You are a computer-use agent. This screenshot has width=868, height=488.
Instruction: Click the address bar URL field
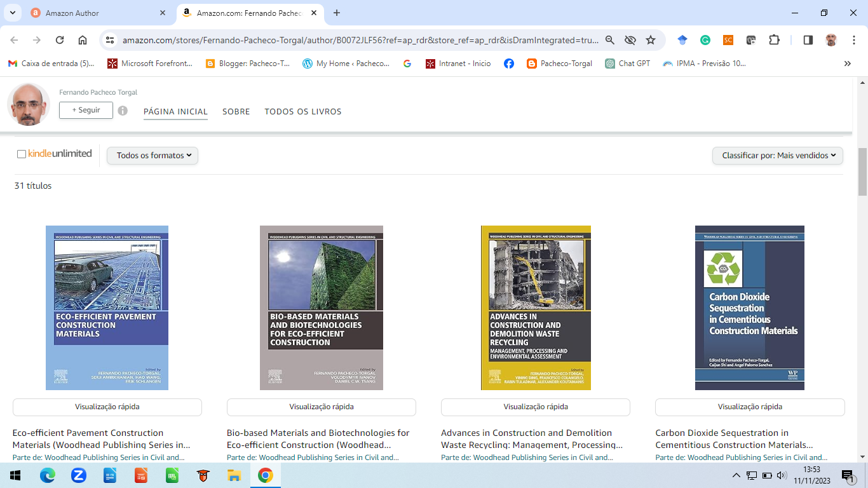click(x=360, y=40)
